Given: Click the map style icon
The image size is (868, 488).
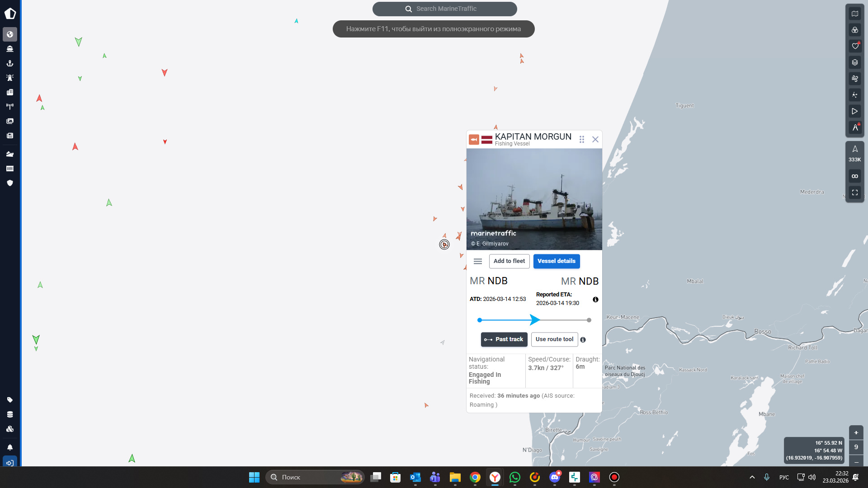Looking at the screenshot, I should click(x=854, y=14).
